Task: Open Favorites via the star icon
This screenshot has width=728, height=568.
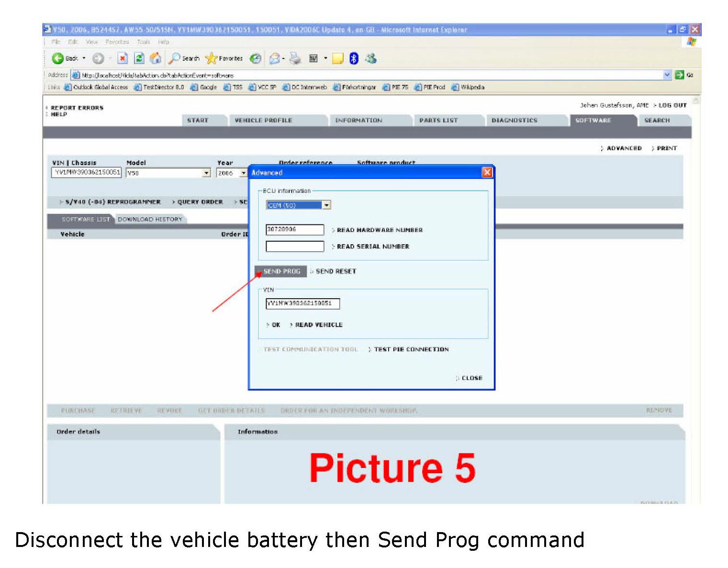Action: pos(211,58)
